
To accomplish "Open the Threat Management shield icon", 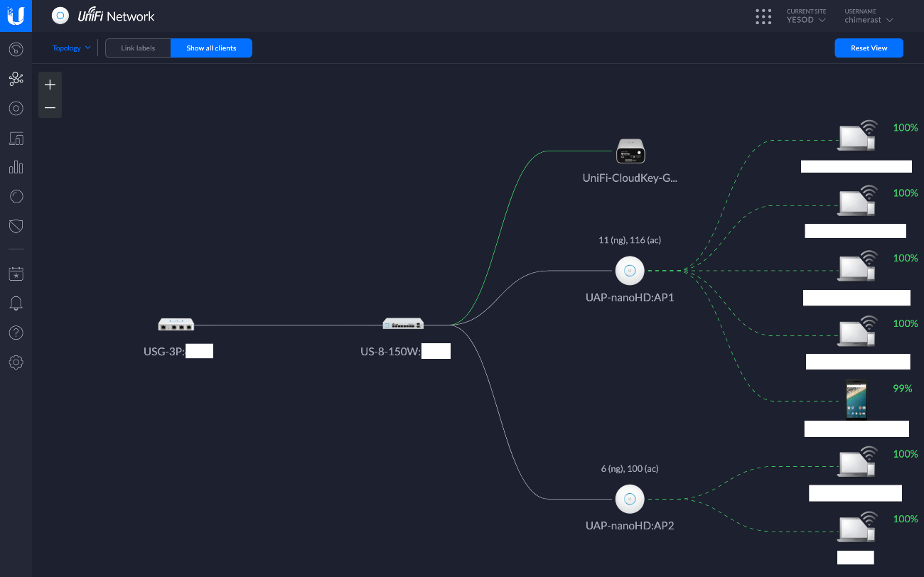I will (16, 226).
